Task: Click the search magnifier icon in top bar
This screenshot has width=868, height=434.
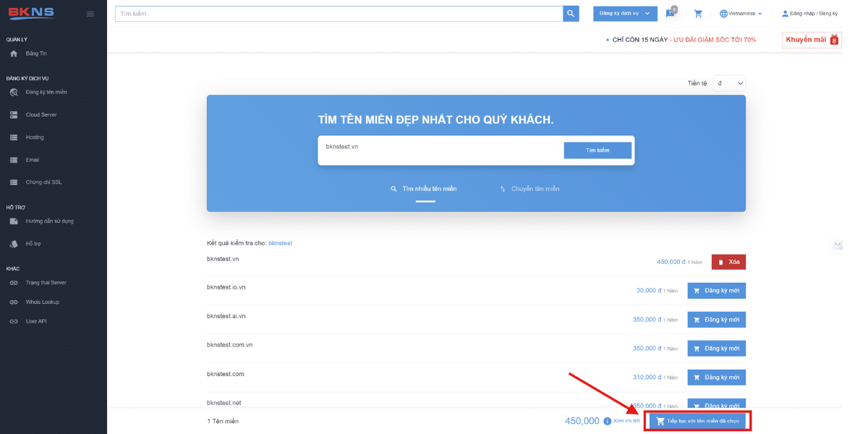Action: tap(571, 14)
